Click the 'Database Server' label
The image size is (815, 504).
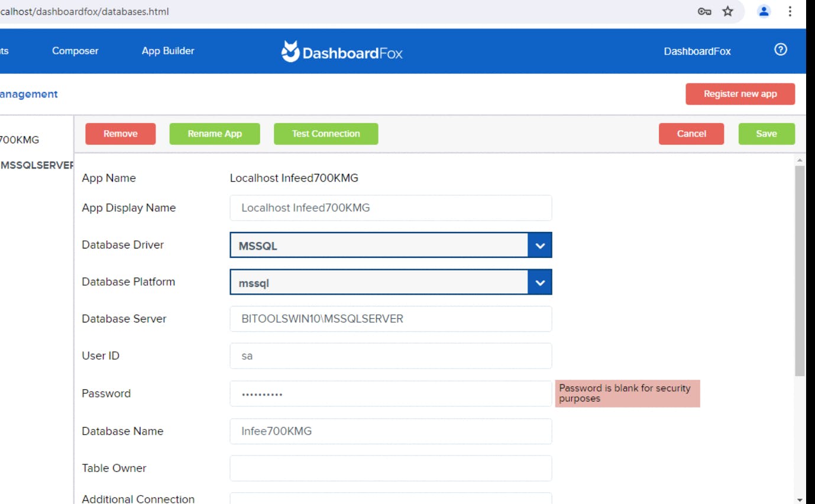(124, 319)
